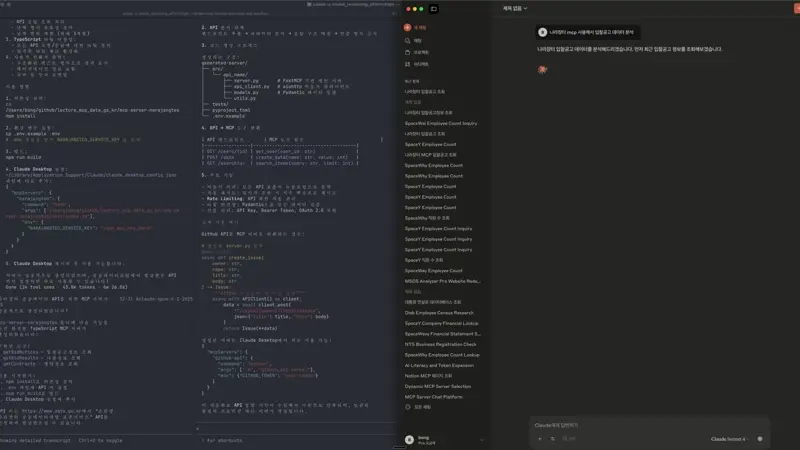Viewport: 800px width, 450px height.
Task: Open chat SpaceWhy Employee Count Lookup
Action: click(442, 355)
